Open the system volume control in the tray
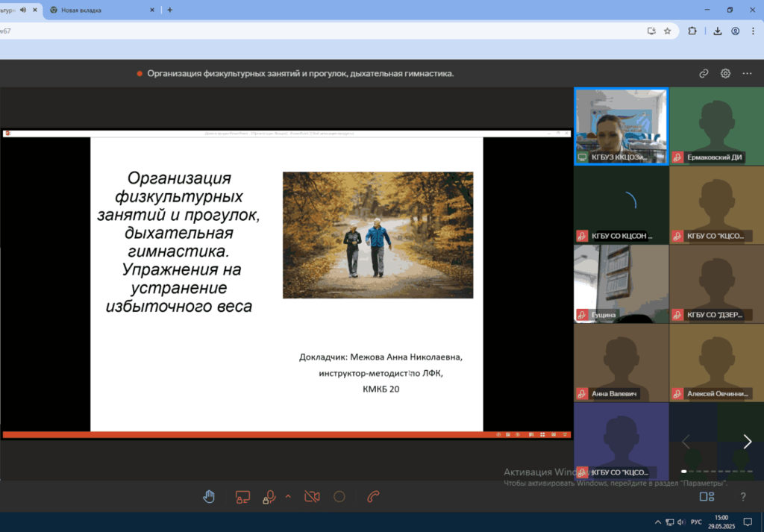764x532 pixels. pyautogui.click(x=682, y=522)
